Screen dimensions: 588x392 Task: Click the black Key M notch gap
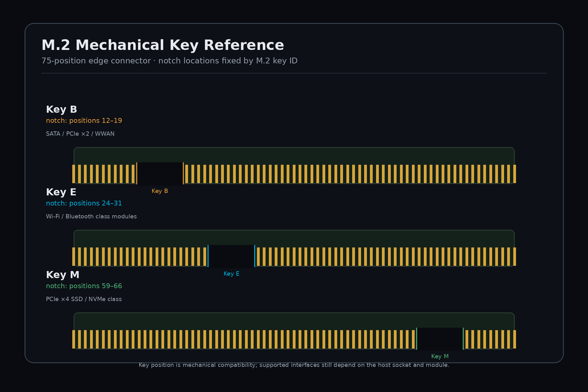(440, 339)
